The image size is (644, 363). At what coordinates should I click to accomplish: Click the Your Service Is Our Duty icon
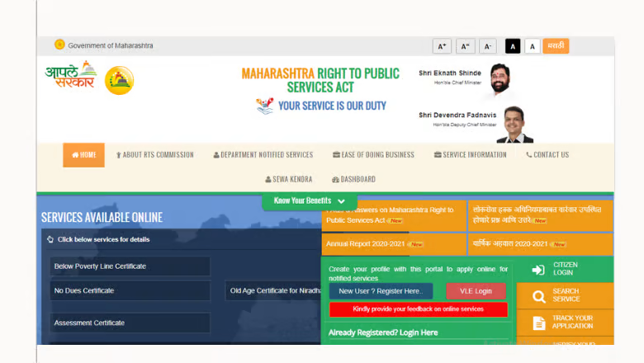265,106
